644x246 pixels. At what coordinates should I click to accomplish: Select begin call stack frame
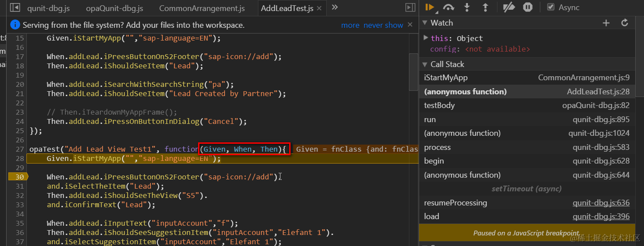tap(527, 161)
